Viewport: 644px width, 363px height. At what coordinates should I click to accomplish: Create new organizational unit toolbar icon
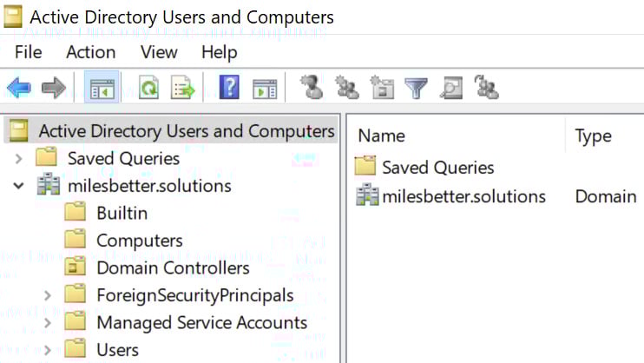382,87
